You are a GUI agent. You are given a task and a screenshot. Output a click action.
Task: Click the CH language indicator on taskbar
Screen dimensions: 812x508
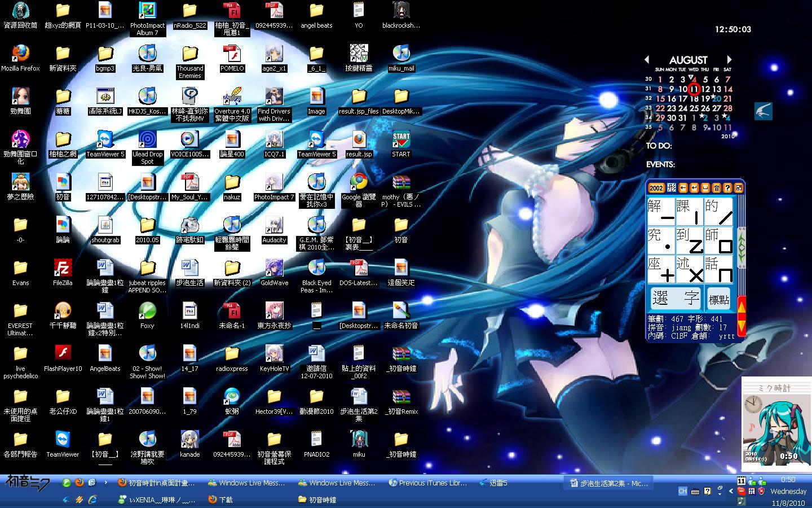(x=683, y=491)
